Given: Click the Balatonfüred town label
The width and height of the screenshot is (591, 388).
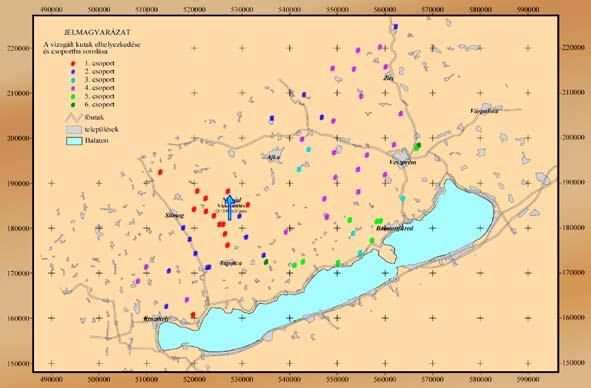Looking at the screenshot, I should point(395,229).
